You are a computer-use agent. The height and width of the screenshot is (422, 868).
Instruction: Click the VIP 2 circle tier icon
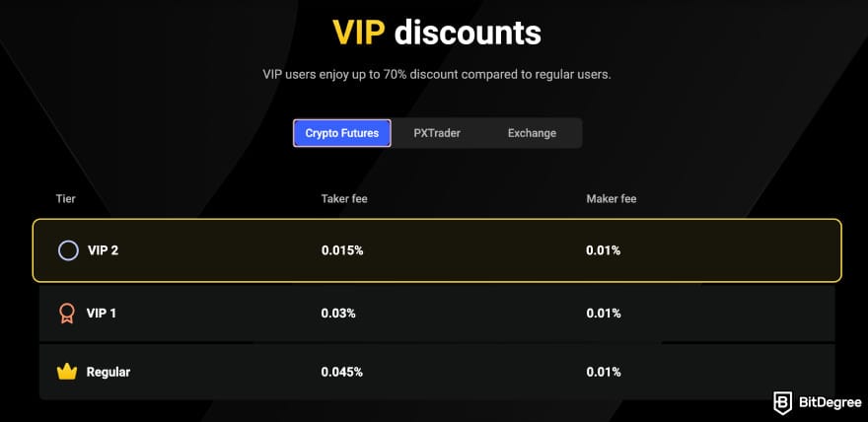(68, 250)
